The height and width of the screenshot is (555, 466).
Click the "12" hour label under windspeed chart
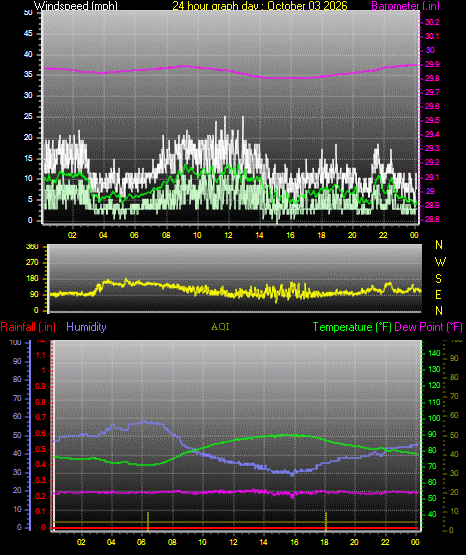[228, 235]
